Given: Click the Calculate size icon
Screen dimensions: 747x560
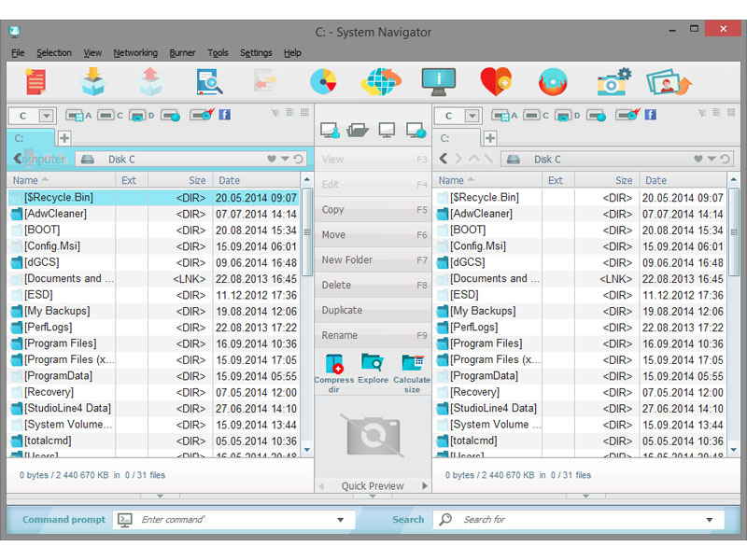Looking at the screenshot, I should click(412, 364).
